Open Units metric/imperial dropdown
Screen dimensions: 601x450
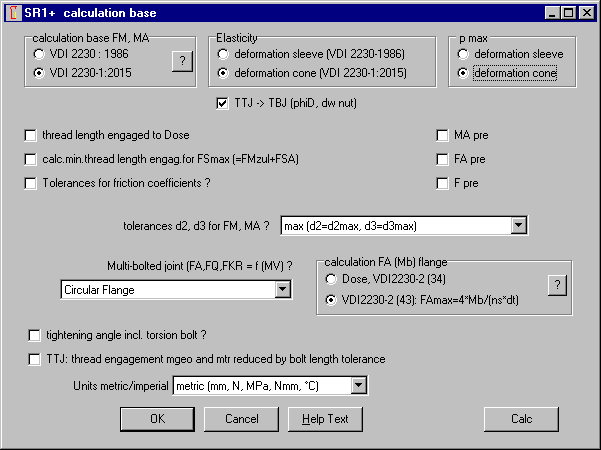tap(359, 385)
